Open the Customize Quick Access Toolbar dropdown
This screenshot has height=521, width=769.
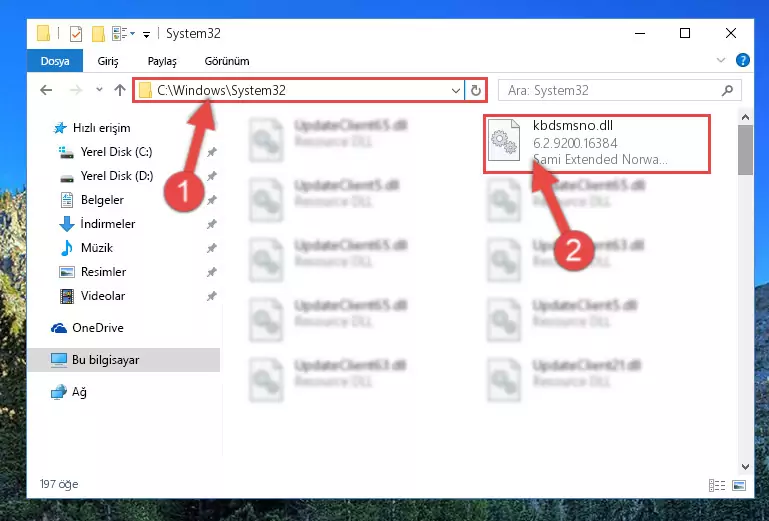146,34
